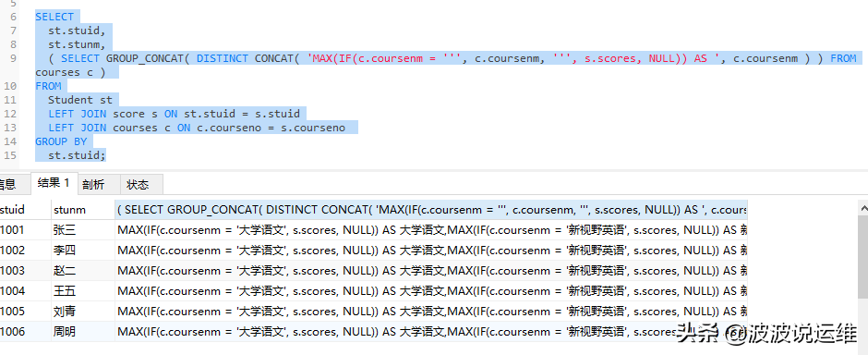The image size is (868, 355).
Task: Switch to the 结果 1 tab
Action: click(x=54, y=183)
